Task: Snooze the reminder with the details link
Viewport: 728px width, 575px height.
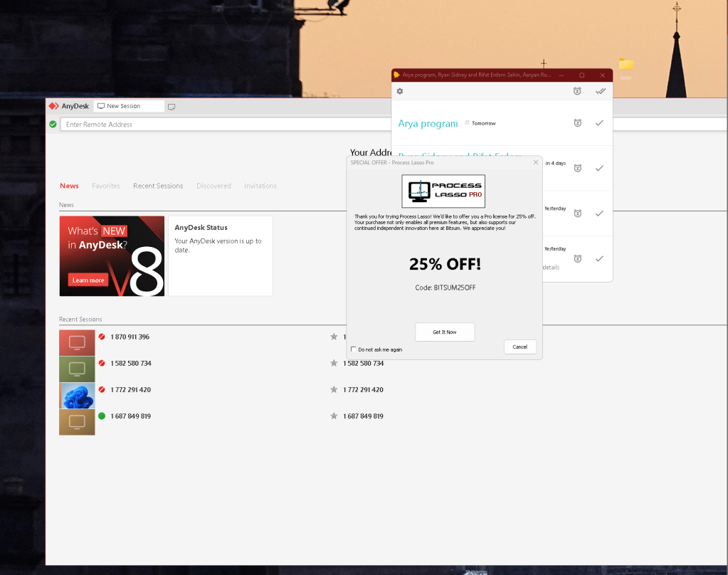Action: [x=578, y=259]
